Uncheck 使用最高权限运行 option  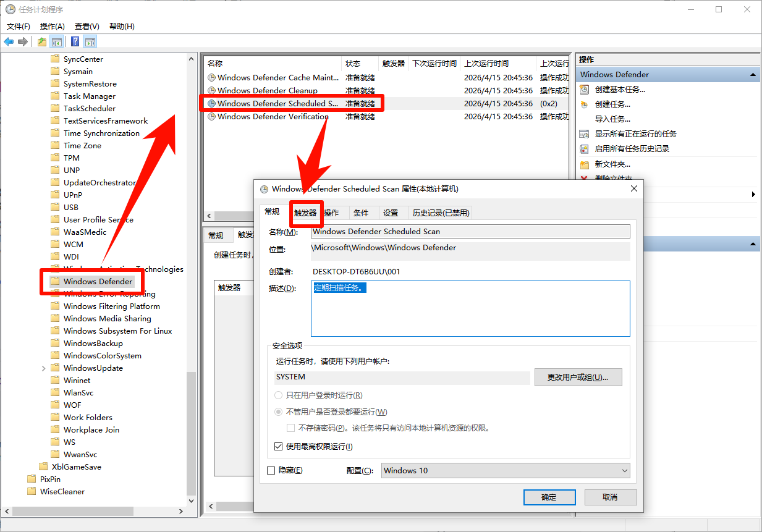pyautogui.click(x=278, y=446)
